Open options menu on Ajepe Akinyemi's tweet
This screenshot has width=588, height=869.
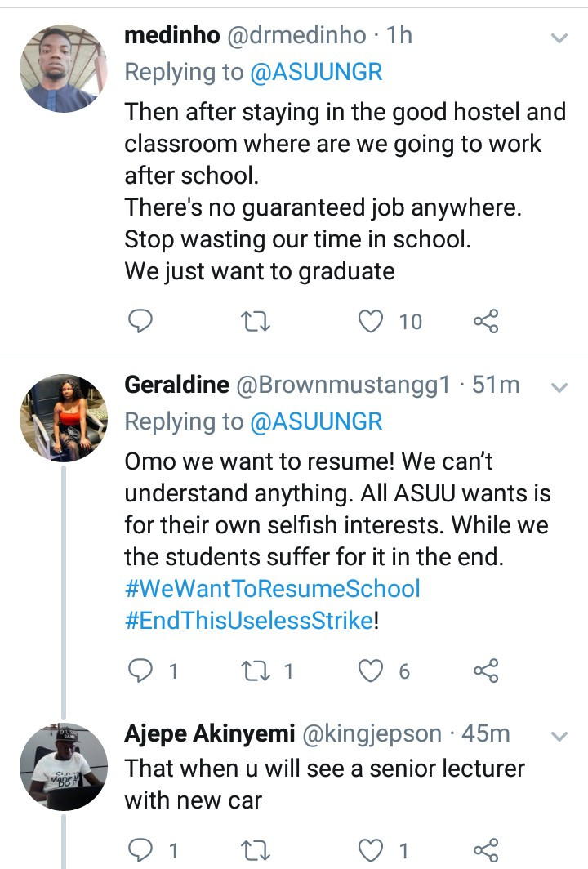[559, 734]
